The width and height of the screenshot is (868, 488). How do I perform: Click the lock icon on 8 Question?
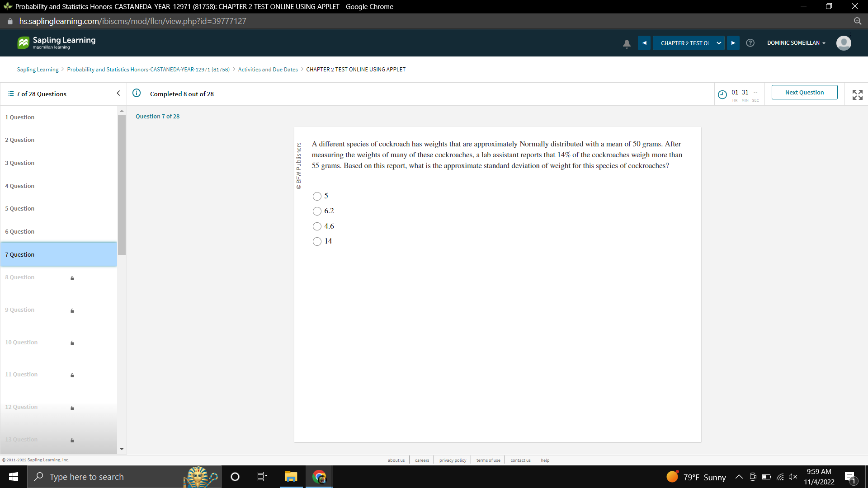pos(72,278)
